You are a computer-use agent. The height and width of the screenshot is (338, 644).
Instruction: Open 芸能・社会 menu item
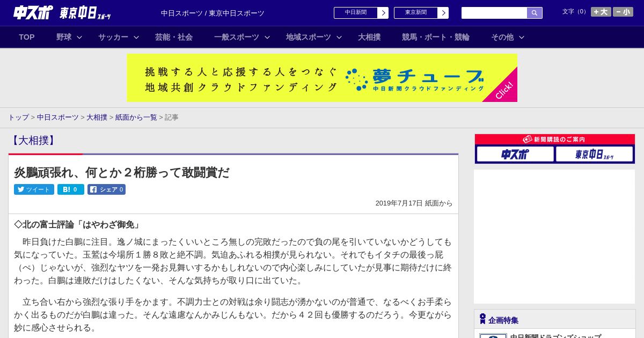[174, 37]
